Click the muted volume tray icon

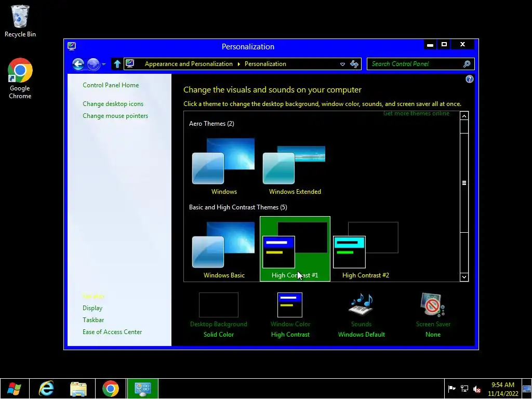[x=477, y=389]
